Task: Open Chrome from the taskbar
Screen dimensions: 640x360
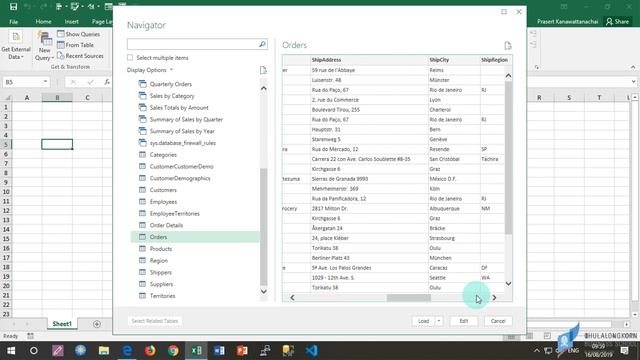Action: tap(173, 351)
